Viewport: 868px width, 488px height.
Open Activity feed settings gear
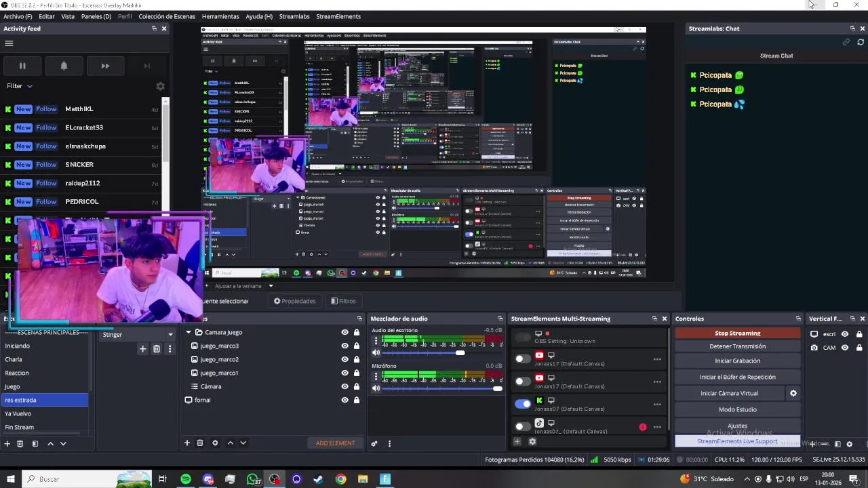tap(160, 86)
